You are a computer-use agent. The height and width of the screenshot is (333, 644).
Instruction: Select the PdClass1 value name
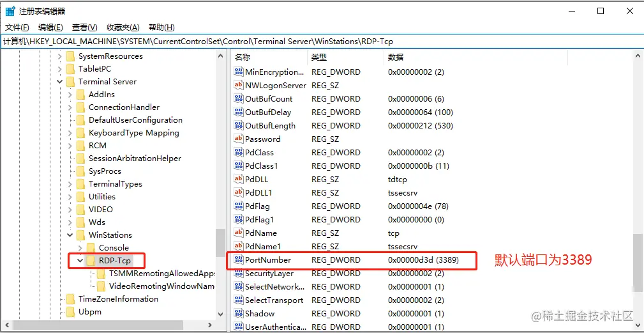pos(261,166)
